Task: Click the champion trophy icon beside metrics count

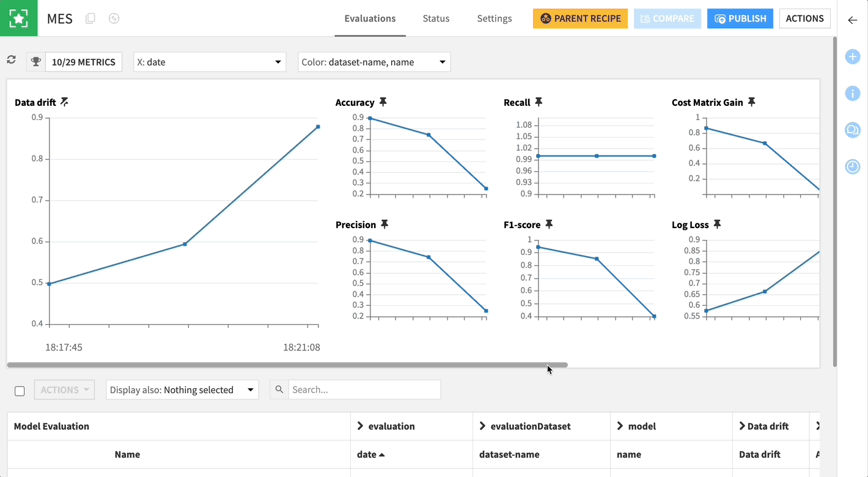Action: (x=35, y=61)
